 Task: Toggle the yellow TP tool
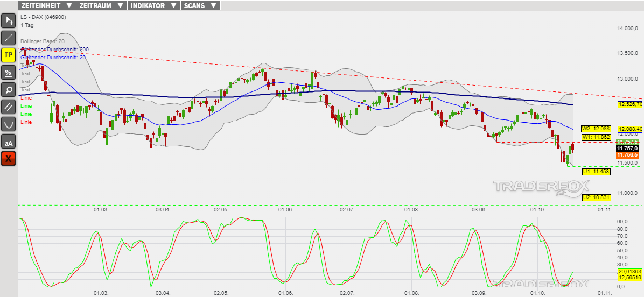click(9, 54)
